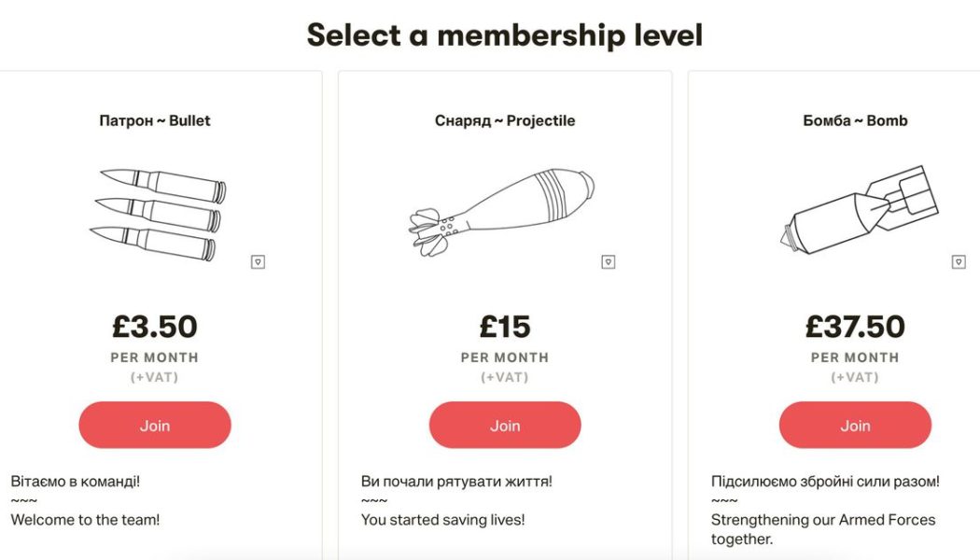Click the heart icon on the Bomb tier
This screenshot has width=980, height=560.
(x=958, y=262)
